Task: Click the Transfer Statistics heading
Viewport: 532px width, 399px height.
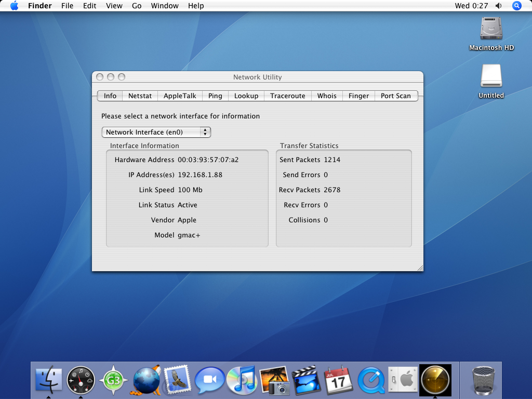Action: coord(309,146)
